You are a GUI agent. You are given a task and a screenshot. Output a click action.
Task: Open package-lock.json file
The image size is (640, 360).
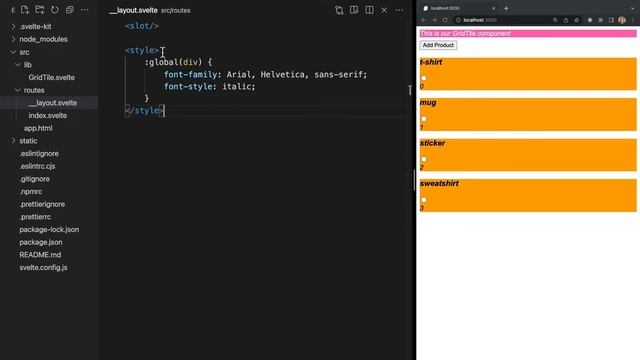pos(49,229)
